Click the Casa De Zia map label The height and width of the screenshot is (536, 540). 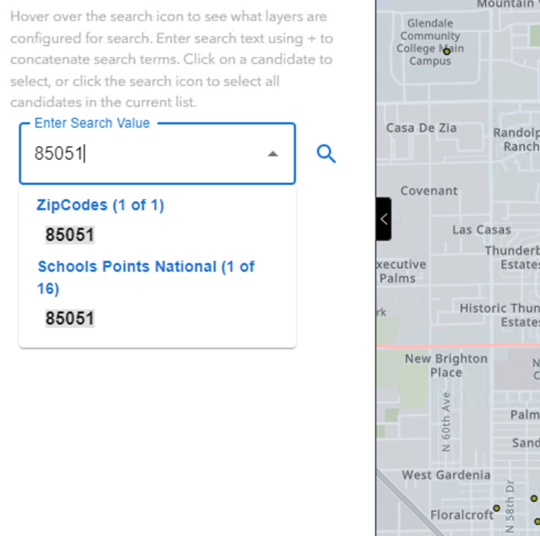[421, 128]
